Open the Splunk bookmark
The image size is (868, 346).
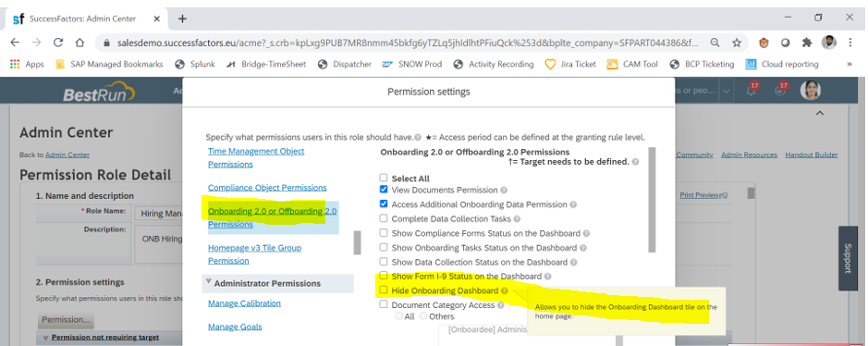point(195,64)
